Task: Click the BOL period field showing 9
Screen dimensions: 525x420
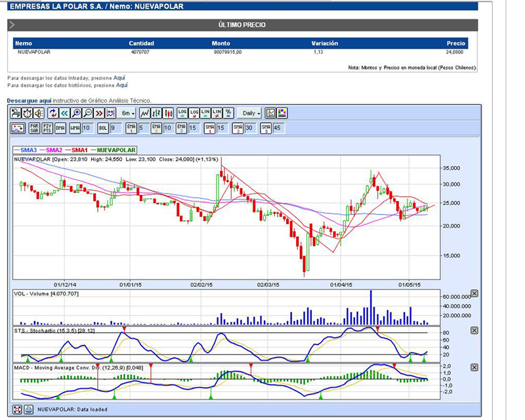Action: click(x=116, y=128)
